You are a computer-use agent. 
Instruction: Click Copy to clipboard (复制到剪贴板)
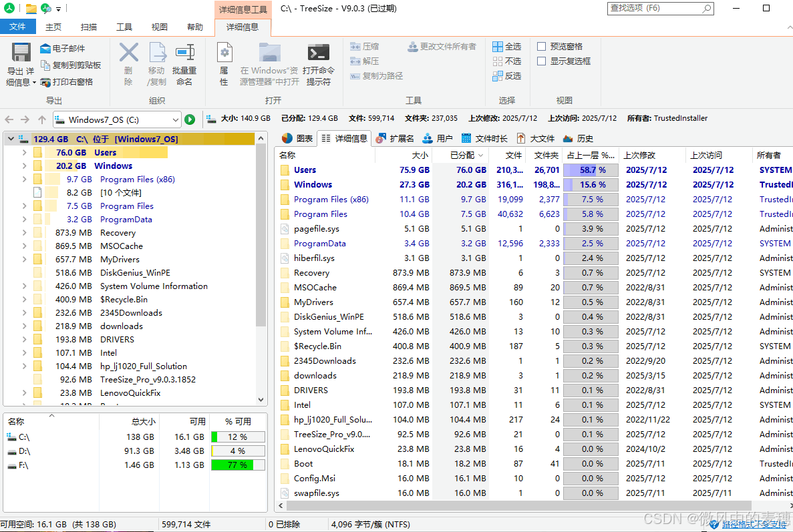[71, 65]
